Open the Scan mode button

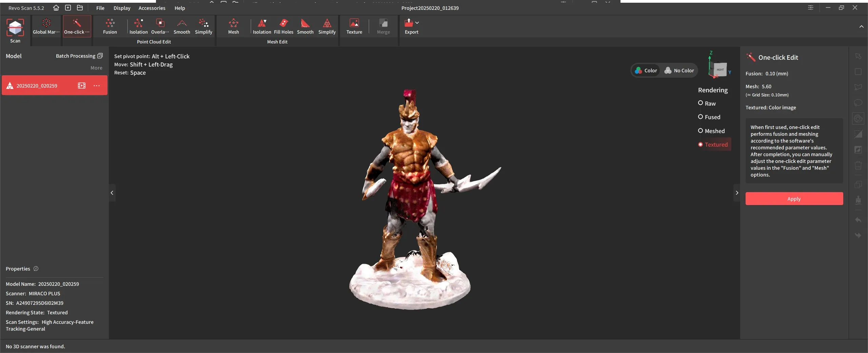tap(15, 31)
